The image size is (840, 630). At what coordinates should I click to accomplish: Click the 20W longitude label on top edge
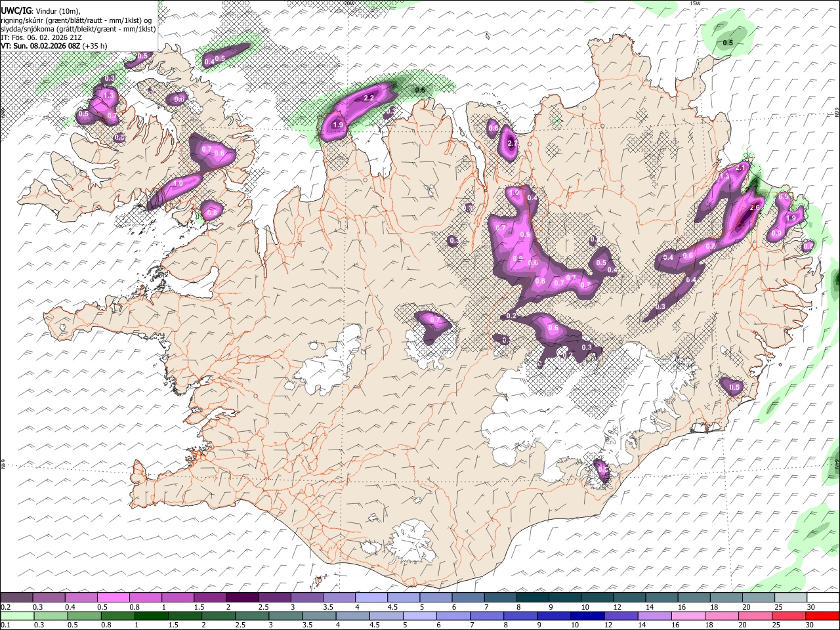pyautogui.click(x=349, y=3)
